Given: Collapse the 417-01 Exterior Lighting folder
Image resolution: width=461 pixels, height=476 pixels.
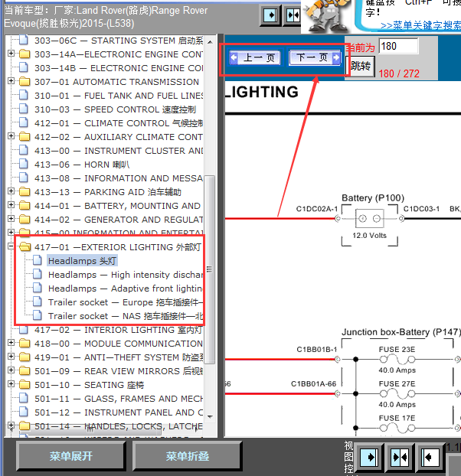Looking at the screenshot, I should click(x=11, y=246).
